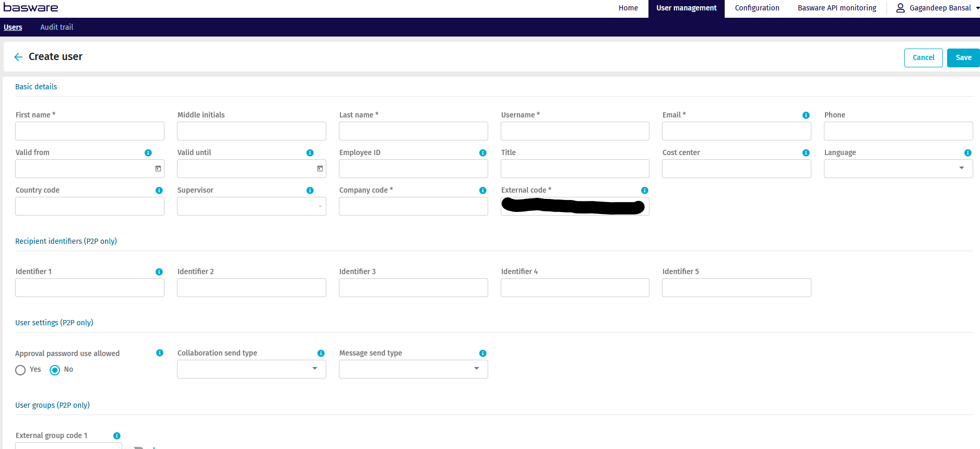The image size is (980, 449).
Task: Click the Email field info icon
Action: click(806, 115)
